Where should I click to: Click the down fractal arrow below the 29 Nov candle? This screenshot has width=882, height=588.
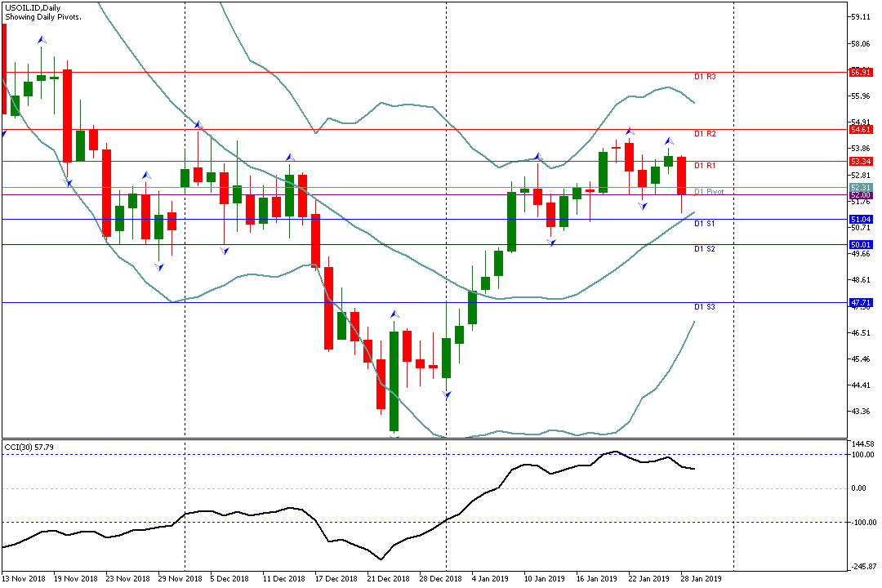(159, 267)
